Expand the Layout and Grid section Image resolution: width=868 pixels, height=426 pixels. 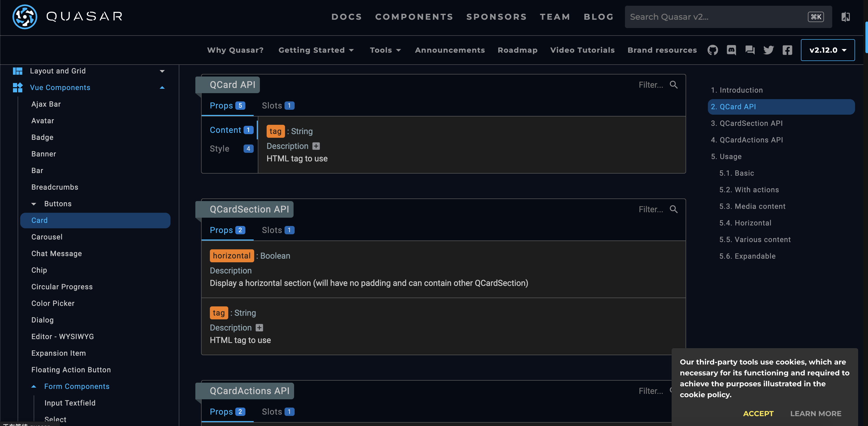click(162, 71)
